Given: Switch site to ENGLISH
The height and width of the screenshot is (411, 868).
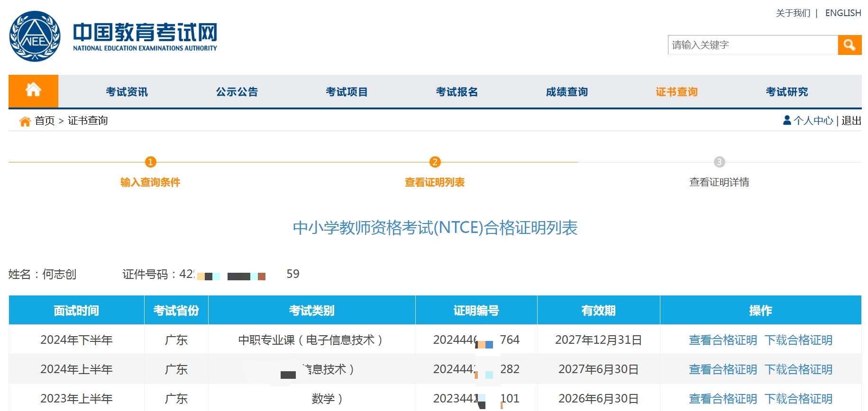Looking at the screenshot, I should point(843,13).
